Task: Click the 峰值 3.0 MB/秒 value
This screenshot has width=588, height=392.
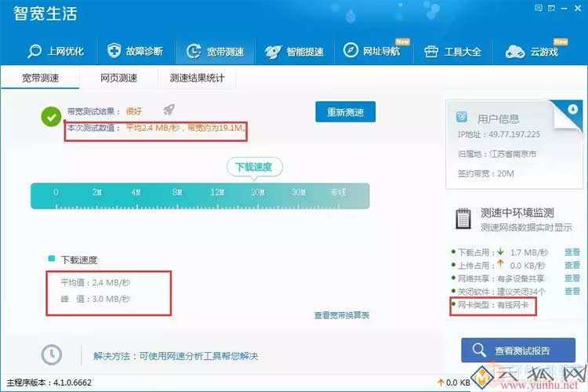Action: 95,299
